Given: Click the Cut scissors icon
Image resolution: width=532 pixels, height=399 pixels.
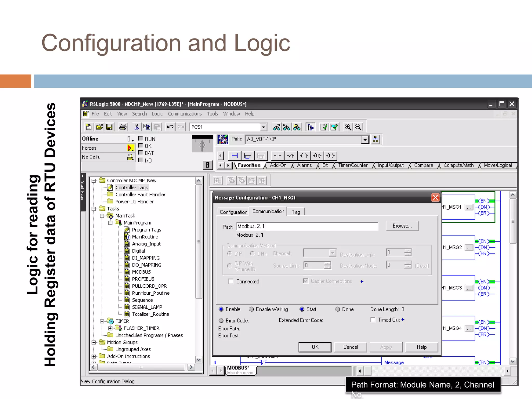Looking at the screenshot, I should tap(137, 127).
